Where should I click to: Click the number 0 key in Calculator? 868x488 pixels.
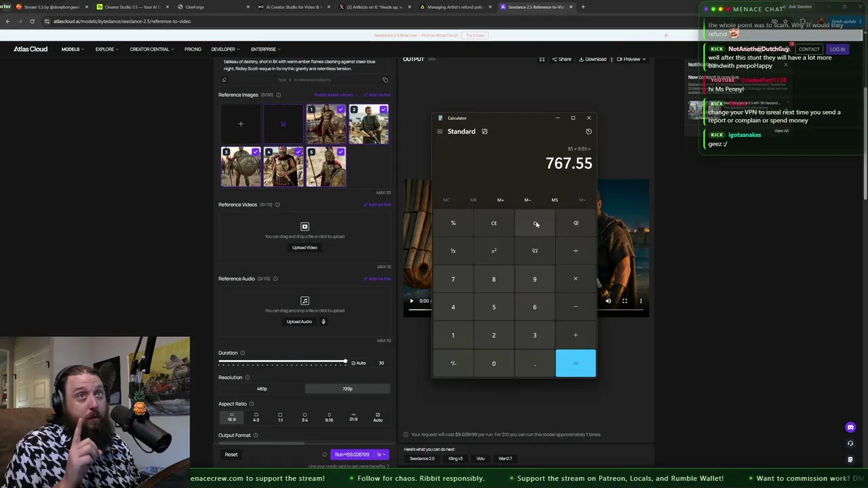point(494,363)
